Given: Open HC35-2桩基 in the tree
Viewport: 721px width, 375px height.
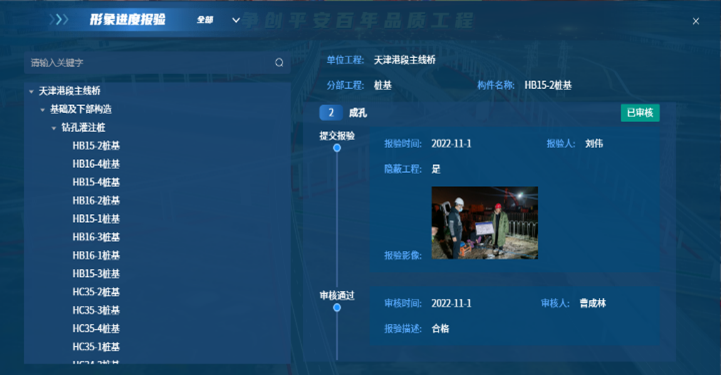Looking at the screenshot, I should [96, 292].
